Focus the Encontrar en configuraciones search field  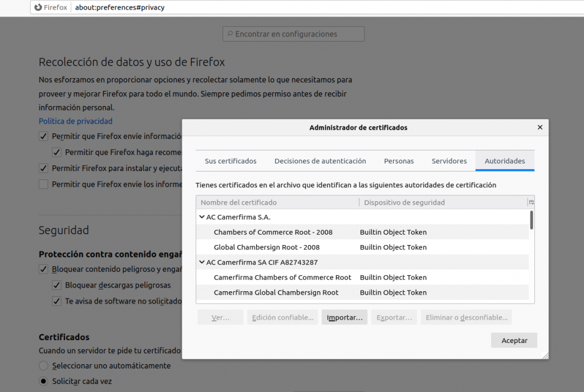point(294,34)
